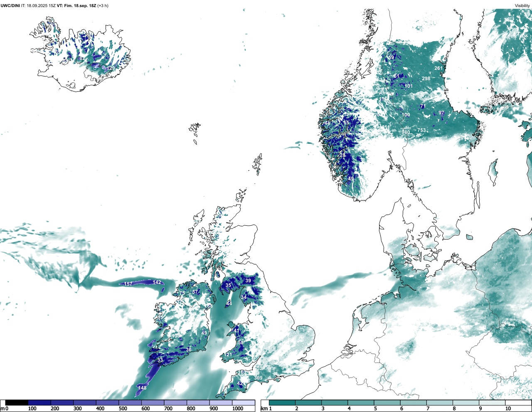
Task: Click the '753' value over central Sweden
Action: (421, 130)
